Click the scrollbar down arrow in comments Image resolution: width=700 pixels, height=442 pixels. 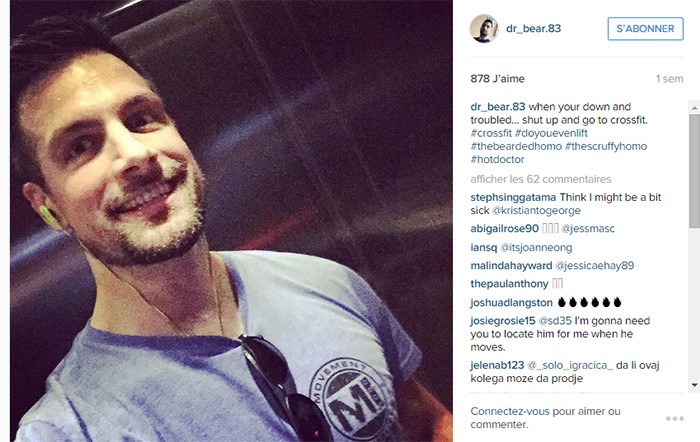click(x=694, y=384)
